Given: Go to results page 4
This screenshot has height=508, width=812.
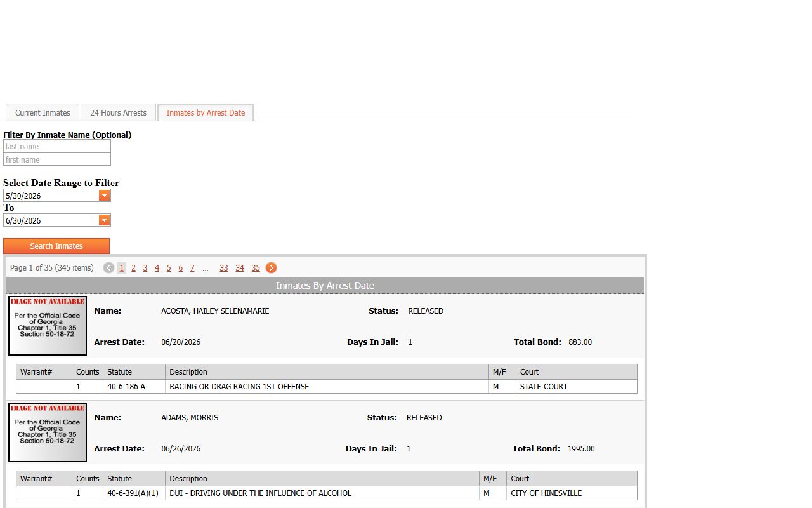Looking at the screenshot, I should click(x=157, y=268).
